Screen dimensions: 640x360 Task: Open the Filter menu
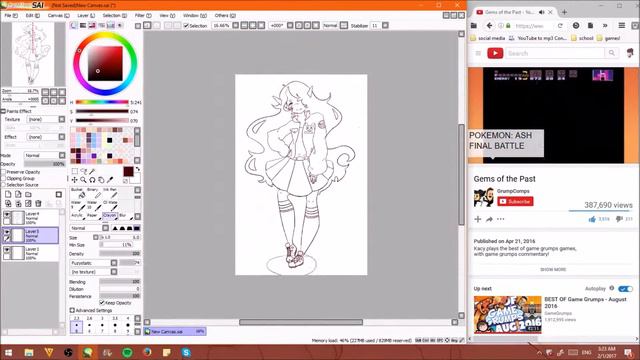coord(143,16)
